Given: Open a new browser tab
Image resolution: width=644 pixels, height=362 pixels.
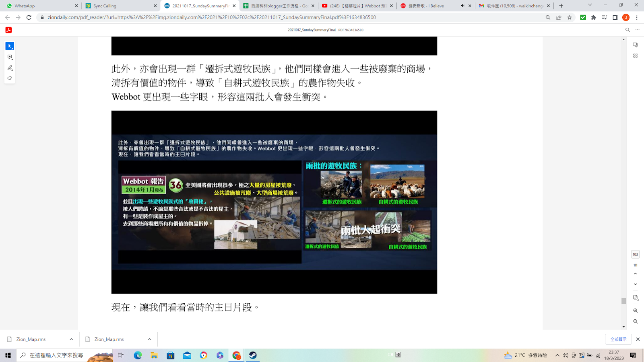Looking at the screenshot, I should [561, 6].
